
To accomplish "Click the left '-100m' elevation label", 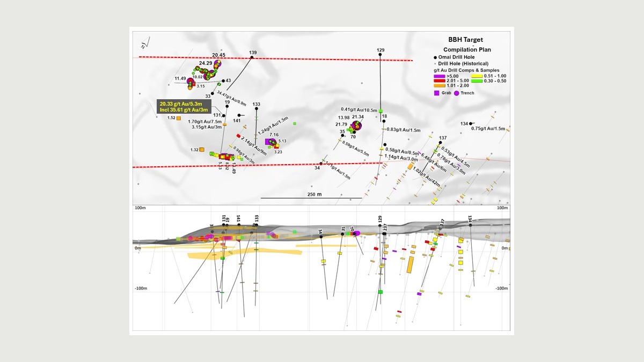I will (x=141, y=289).
